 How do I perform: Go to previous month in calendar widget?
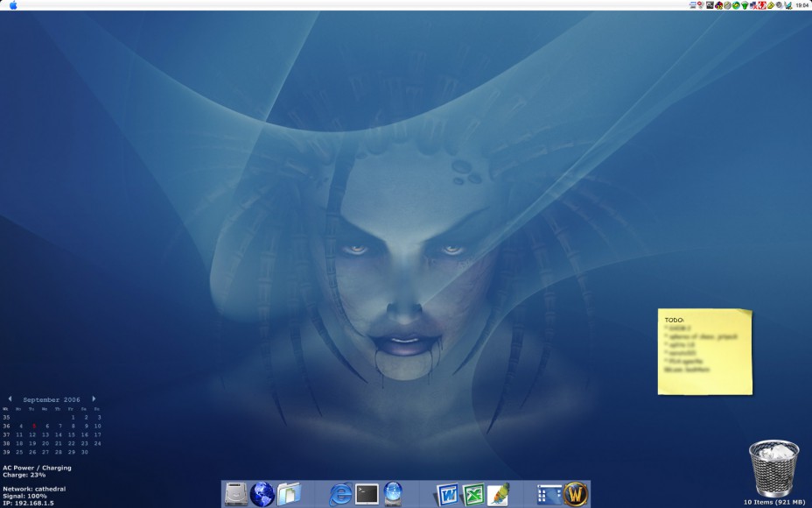tap(10, 399)
